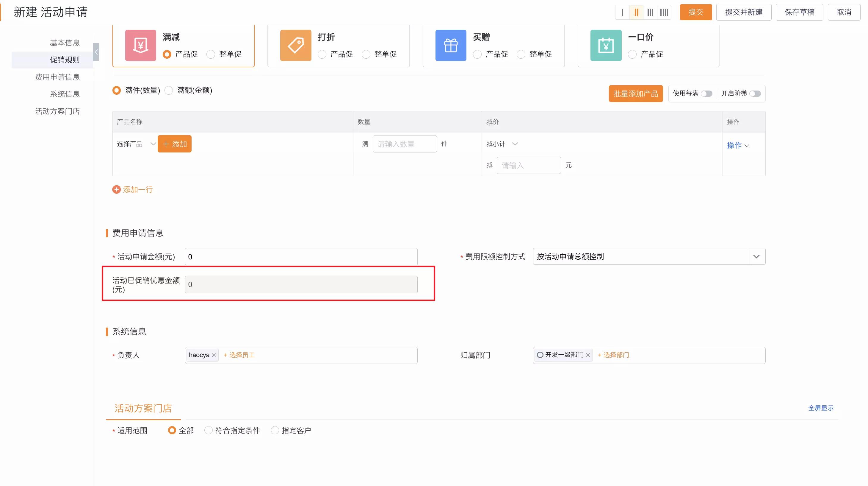Click the 添加一行 add row icon
Viewport: 868px width, 486px height.
pos(117,189)
